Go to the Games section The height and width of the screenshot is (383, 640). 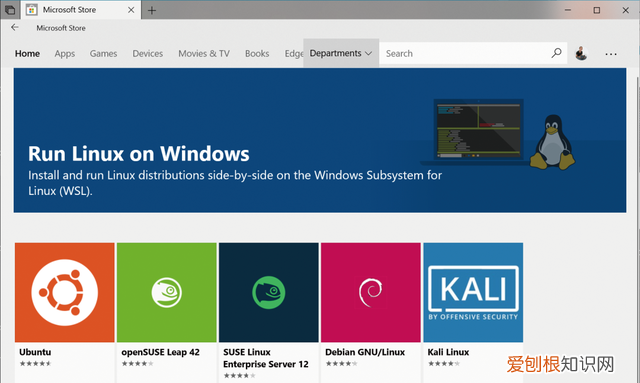(103, 53)
